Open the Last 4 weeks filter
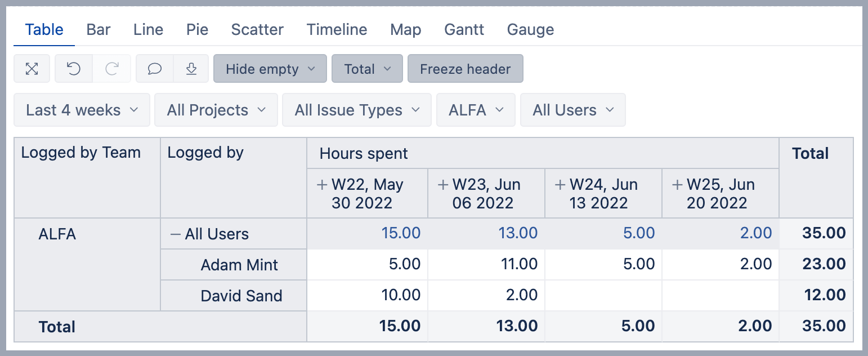868x356 pixels. (x=82, y=110)
